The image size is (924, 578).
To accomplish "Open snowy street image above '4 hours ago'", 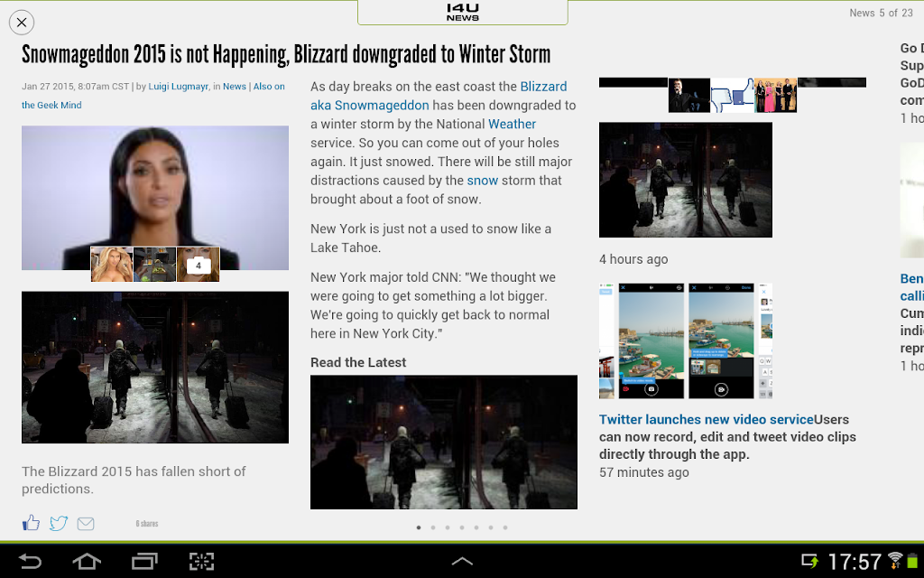I will [686, 180].
